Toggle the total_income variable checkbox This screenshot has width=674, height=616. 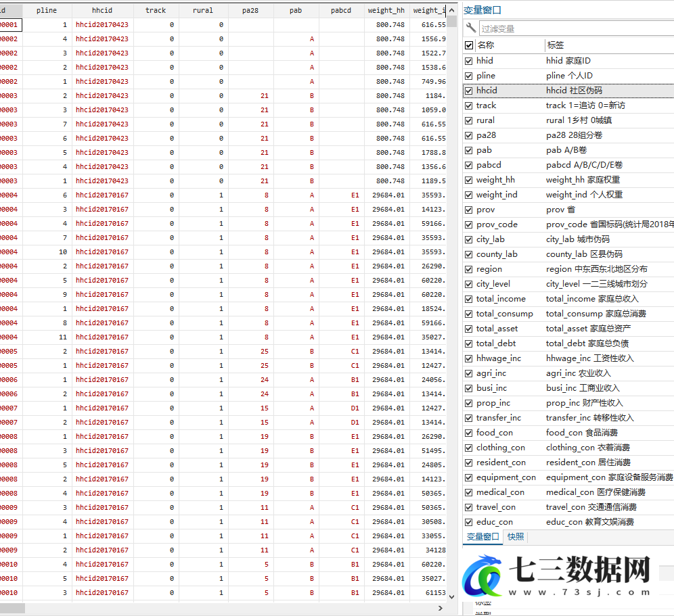pos(468,299)
